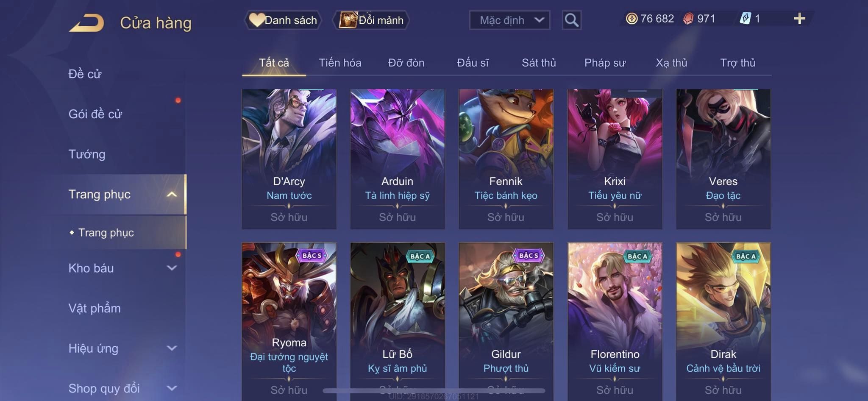Select the Florentino Vũ kiếm sư skin card
868x401 pixels.
tap(615, 321)
